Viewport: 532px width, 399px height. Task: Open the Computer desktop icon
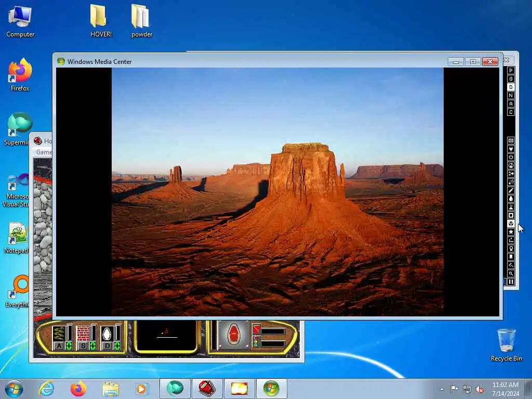point(20,21)
